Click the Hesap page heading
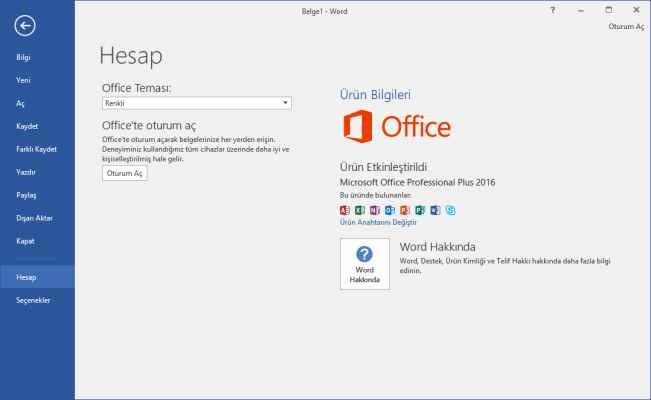Viewport: 651px width, 400px height. tap(131, 56)
